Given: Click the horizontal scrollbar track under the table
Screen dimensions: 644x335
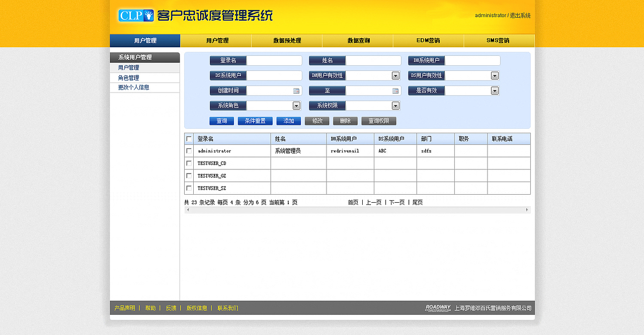Looking at the screenshot, I should pyautogui.click(x=357, y=210).
